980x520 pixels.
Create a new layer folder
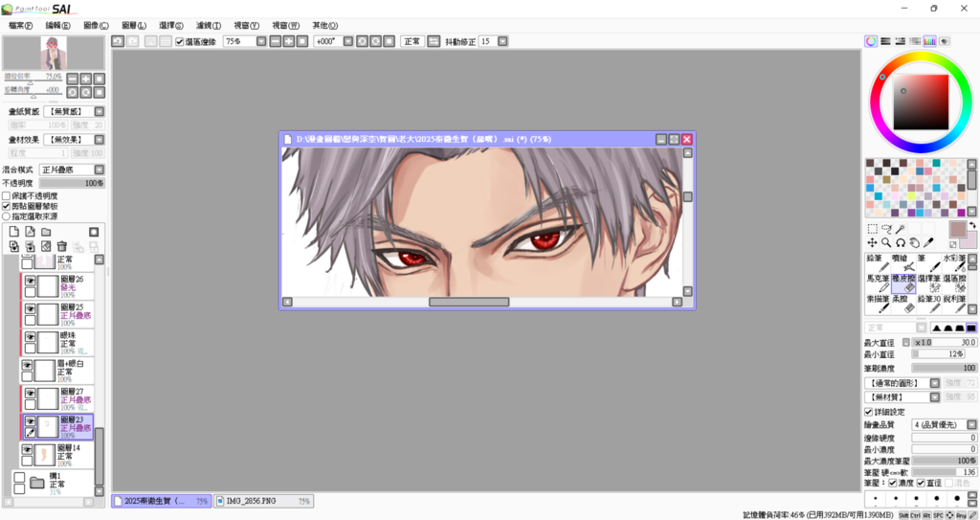click(46, 232)
